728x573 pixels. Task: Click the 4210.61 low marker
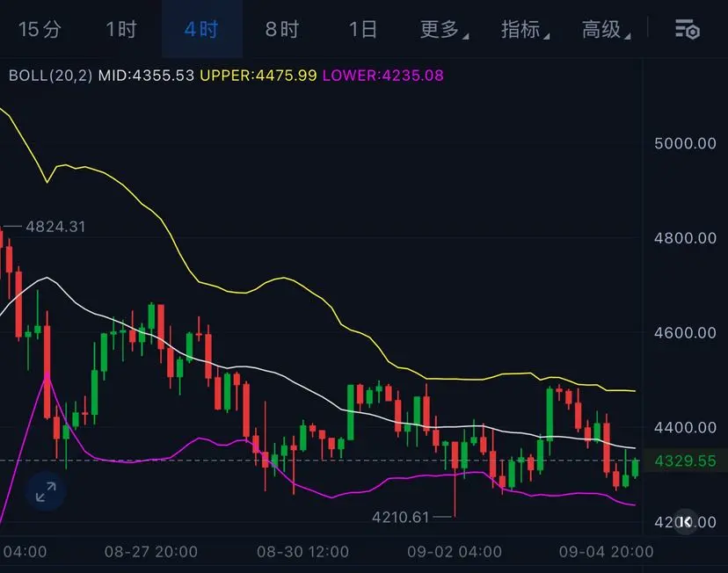pyautogui.click(x=401, y=517)
